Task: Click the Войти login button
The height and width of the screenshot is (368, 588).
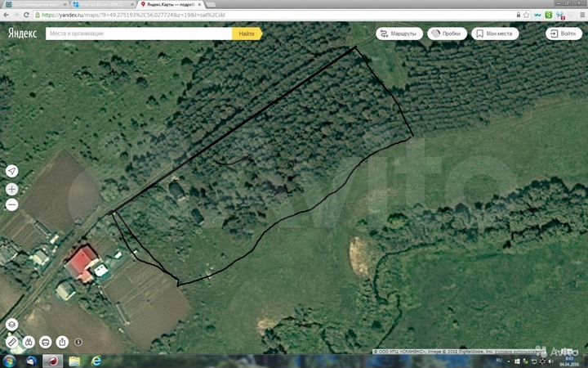Action: click(x=564, y=34)
